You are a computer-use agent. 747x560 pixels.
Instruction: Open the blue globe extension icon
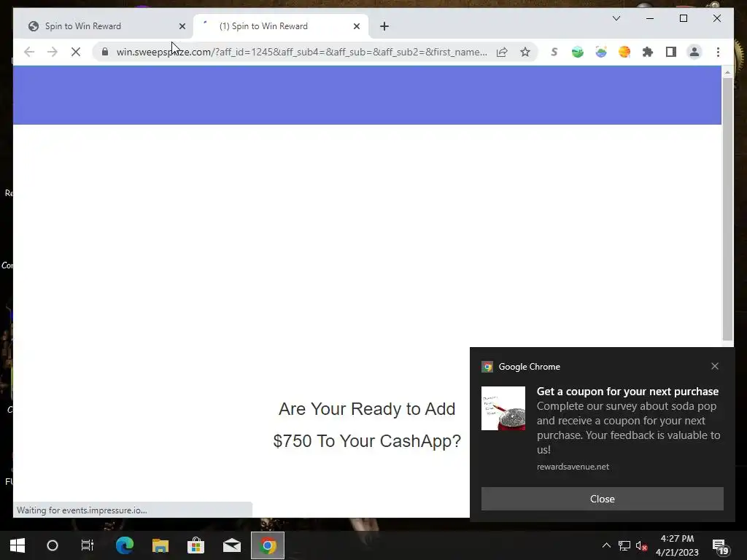[x=601, y=52]
